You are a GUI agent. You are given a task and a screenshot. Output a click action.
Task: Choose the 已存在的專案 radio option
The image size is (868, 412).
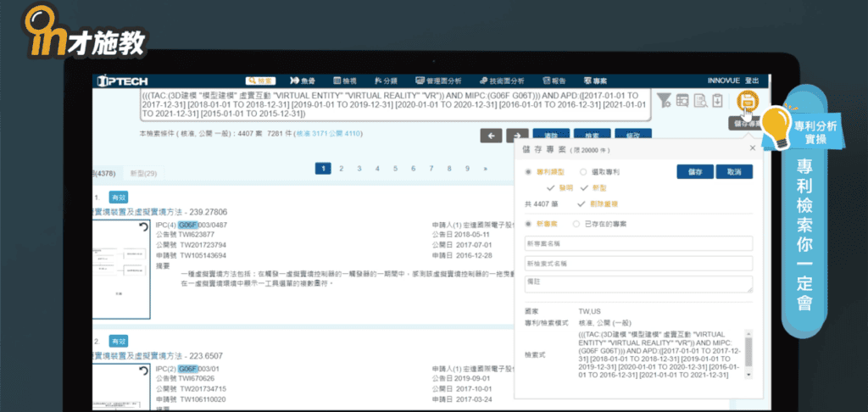coord(577,224)
